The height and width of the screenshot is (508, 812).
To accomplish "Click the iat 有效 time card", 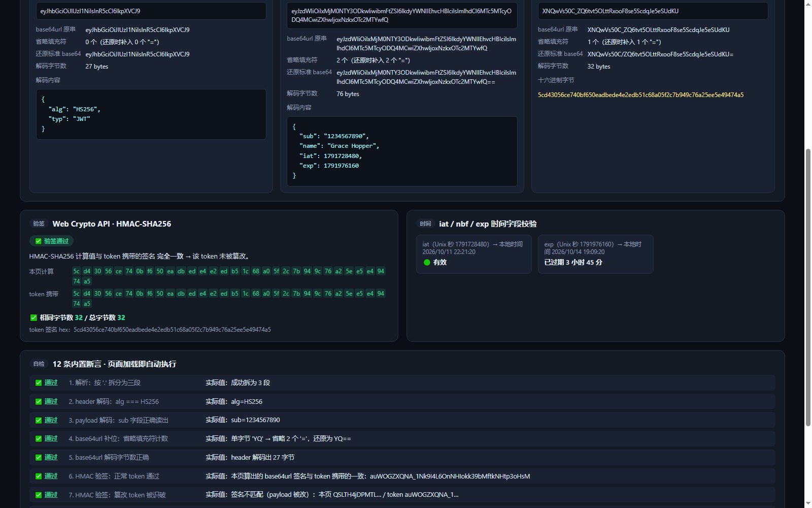I will pyautogui.click(x=474, y=254).
